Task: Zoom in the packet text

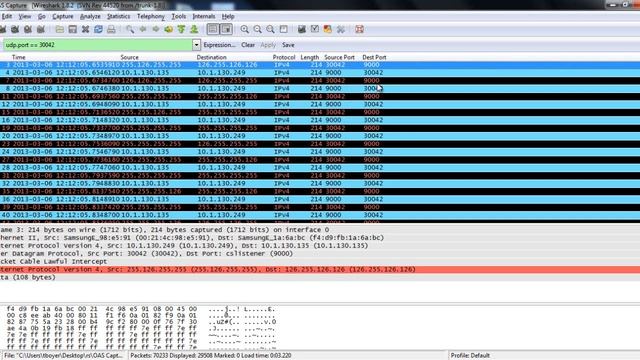Action: 244,29
